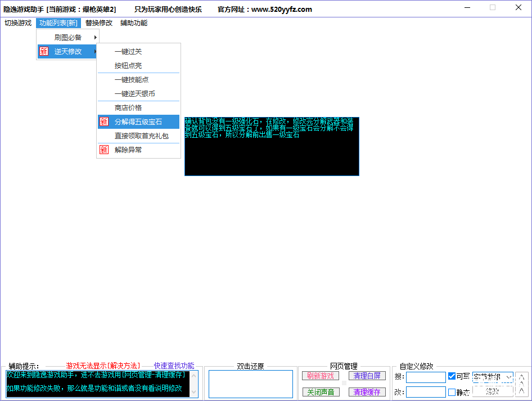The height and width of the screenshot is (401, 532).
Task: Enable the 静态 checkbox
Action: point(452,392)
